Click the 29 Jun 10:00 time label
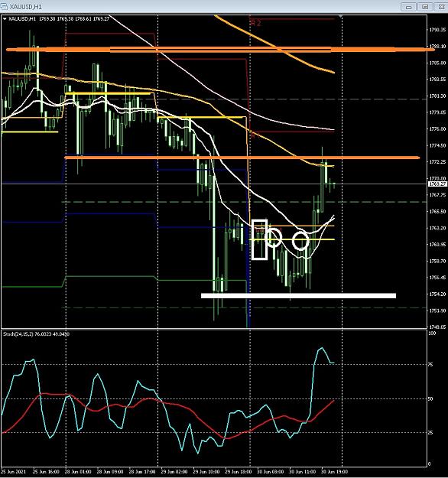The height and width of the screenshot is (478, 448). (206, 472)
